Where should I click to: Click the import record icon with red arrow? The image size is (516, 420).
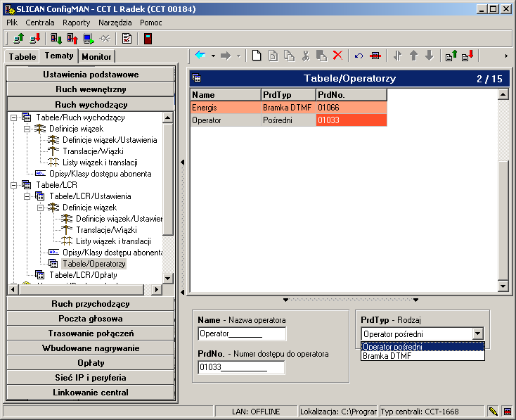click(x=467, y=56)
